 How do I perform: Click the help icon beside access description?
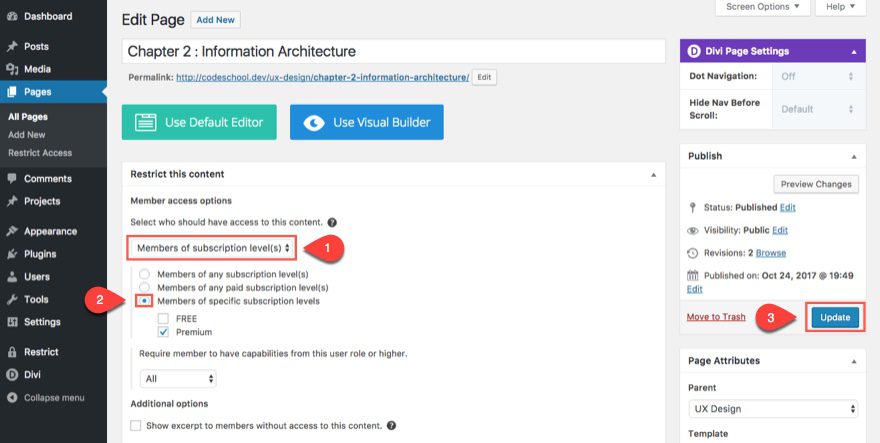click(332, 222)
